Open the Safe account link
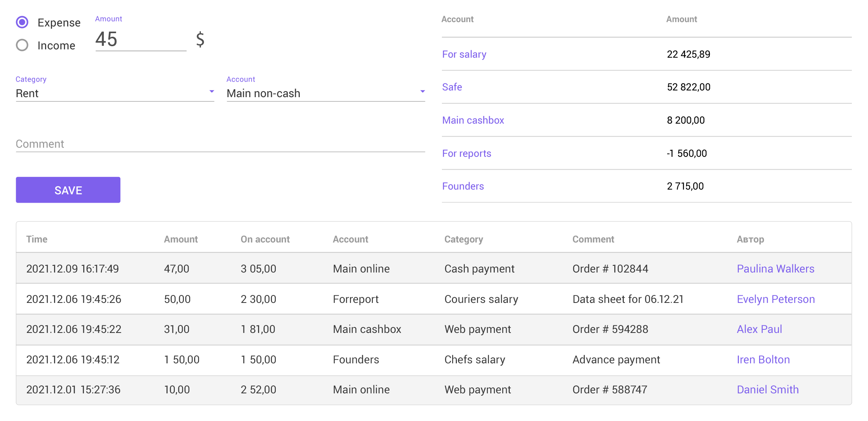This screenshot has height=421, width=868. [452, 87]
